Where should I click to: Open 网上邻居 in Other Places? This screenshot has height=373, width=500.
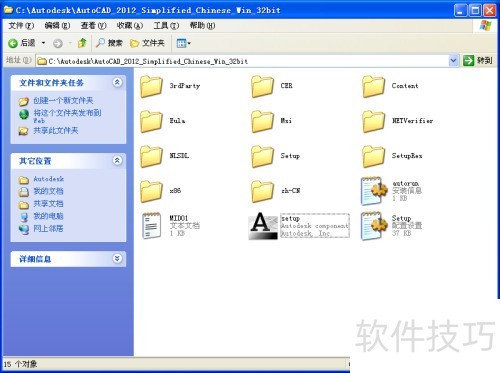48,229
